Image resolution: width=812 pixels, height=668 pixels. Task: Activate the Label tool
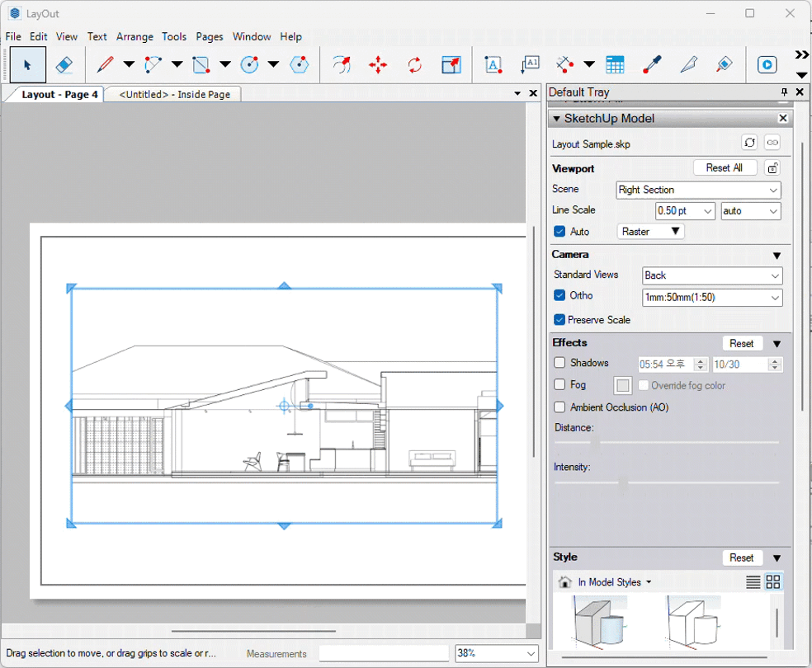pos(531,64)
